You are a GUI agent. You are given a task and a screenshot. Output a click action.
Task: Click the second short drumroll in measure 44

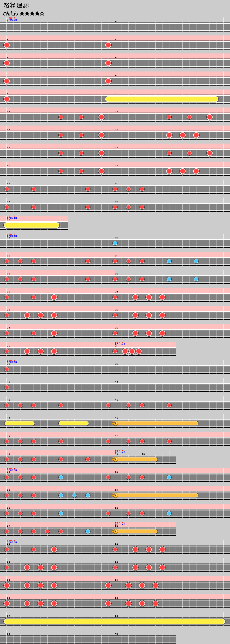coord(74,423)
